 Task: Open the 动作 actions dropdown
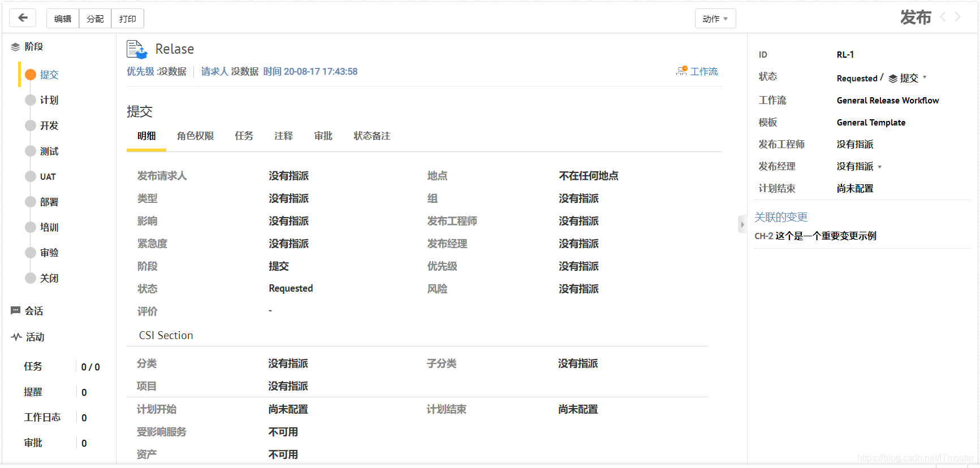(x=715, y=19)
